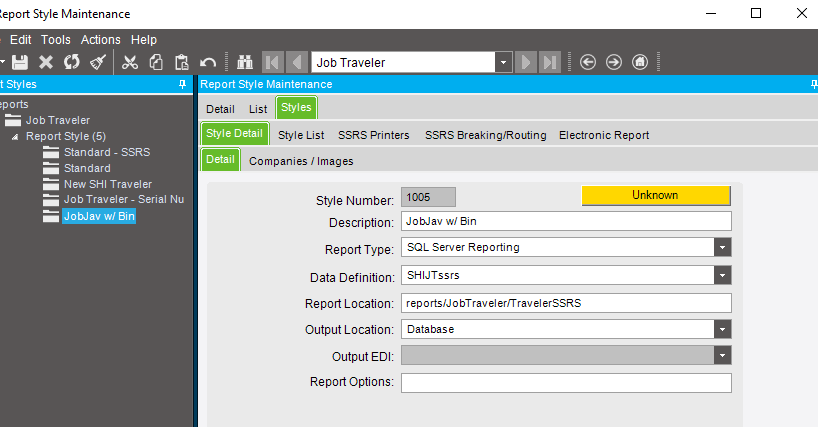818x427 pixels.
Task: Click the Paste clipboard icon
Action: [x=182, y=62]
